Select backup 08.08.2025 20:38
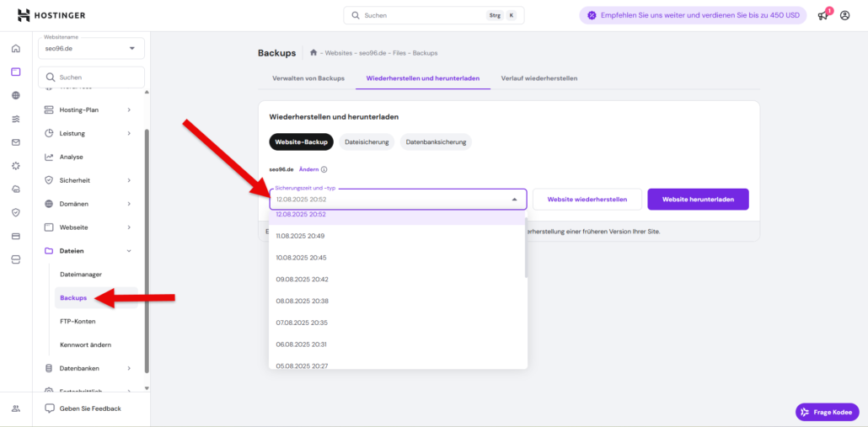The width and height of the screenshot is (868, 427). coord(396,301)
